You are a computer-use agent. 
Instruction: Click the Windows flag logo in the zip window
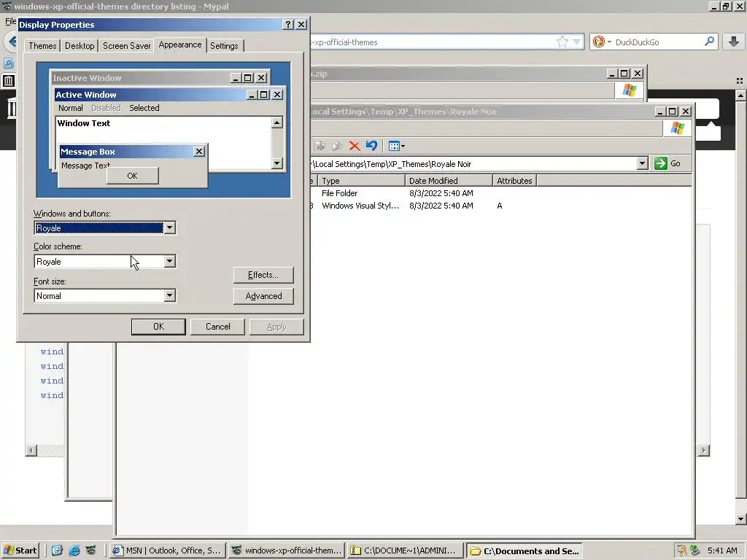[x=630, y=90]
